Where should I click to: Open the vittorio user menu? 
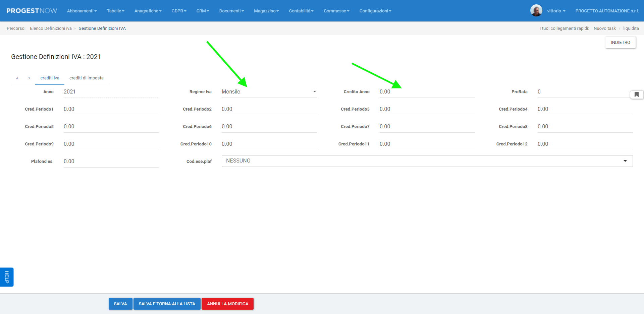556,11
